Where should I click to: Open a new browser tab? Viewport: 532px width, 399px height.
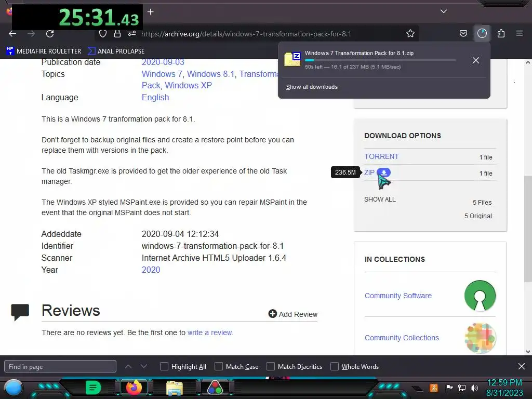point(151,12)
